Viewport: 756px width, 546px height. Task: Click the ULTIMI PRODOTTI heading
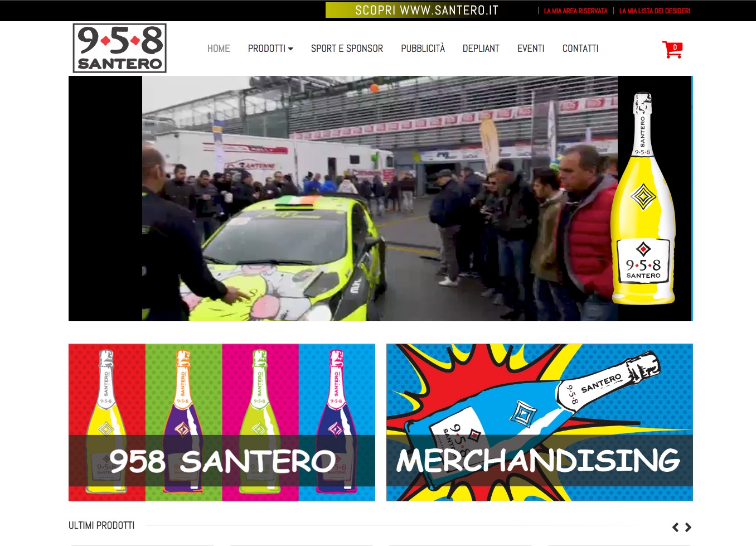pos(101,525)
